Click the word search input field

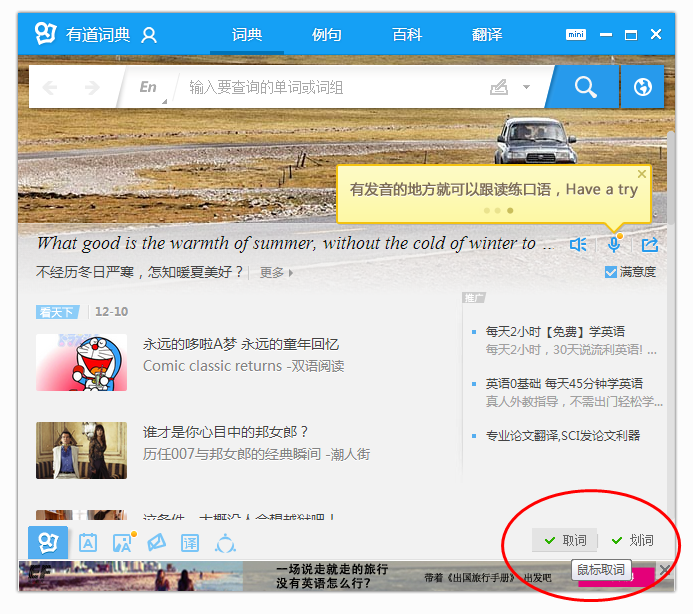(331, 87)
